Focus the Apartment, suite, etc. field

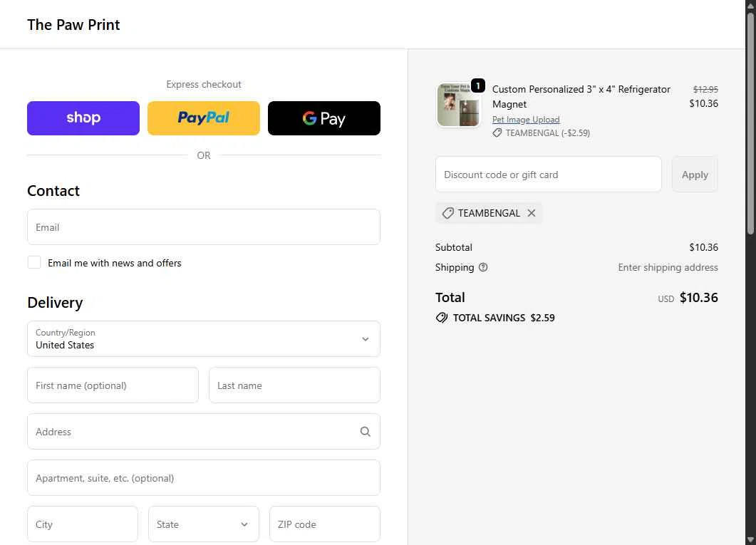[204, 477]
